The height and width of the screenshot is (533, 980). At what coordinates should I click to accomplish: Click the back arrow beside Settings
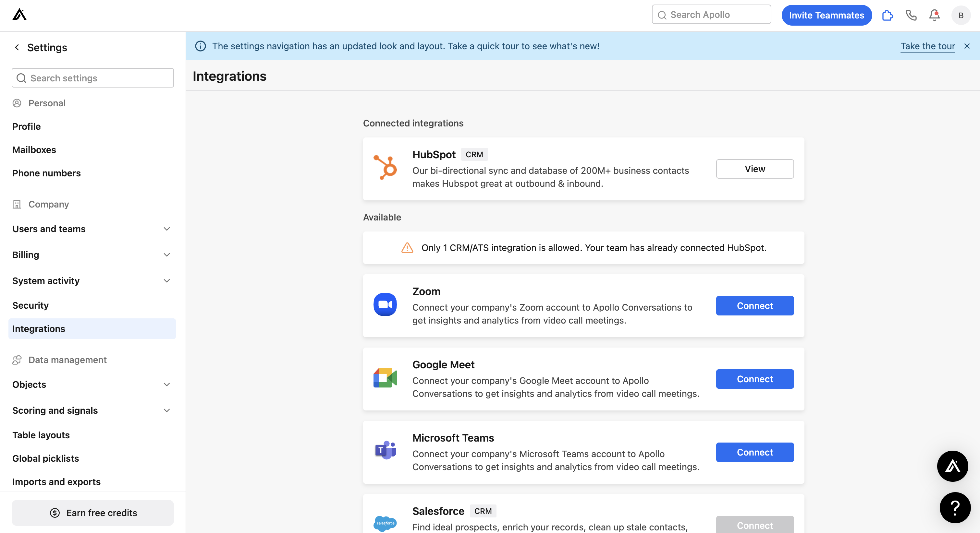click(17, 47)
